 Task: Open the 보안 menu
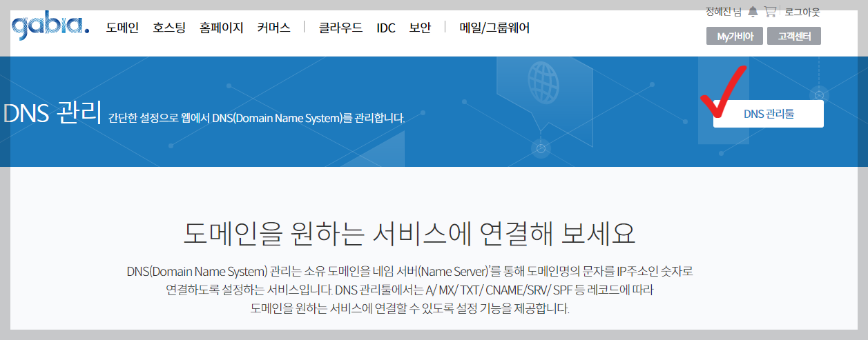(420, 28)
